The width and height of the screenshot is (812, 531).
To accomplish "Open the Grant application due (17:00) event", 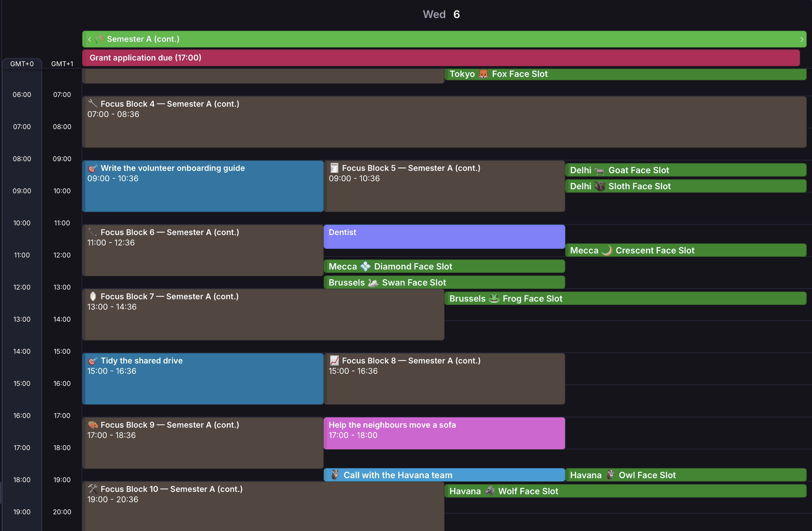I will point(441,58).
